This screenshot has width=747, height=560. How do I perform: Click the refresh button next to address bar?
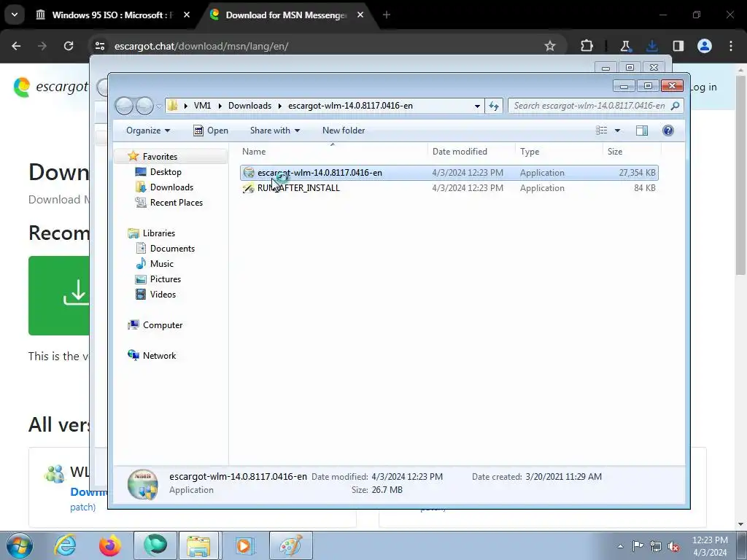coord(494,106)
